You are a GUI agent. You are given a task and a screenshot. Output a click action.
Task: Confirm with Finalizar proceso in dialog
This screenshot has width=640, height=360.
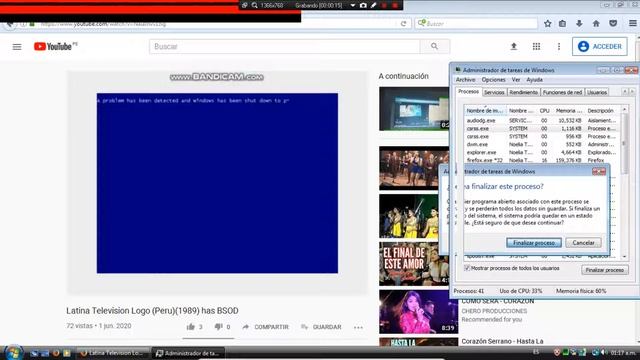point(533,242)
